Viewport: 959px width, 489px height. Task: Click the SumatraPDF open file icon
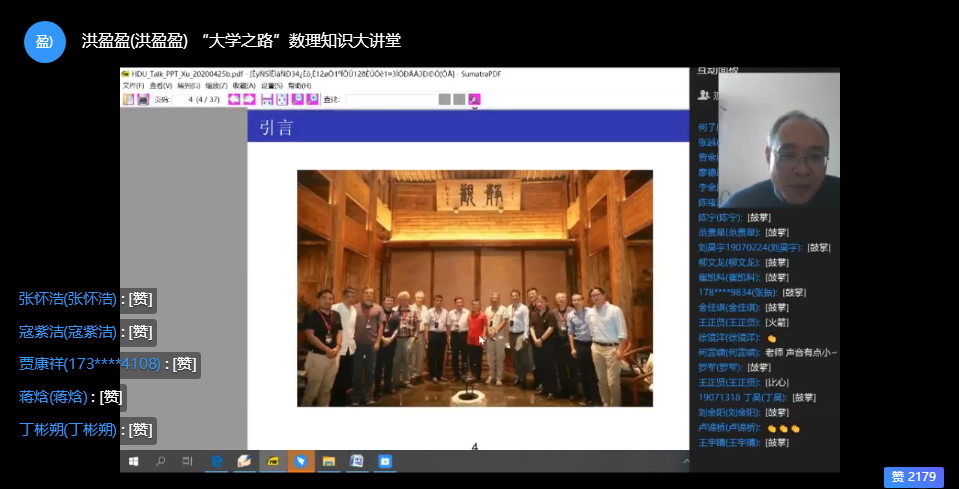128,99
